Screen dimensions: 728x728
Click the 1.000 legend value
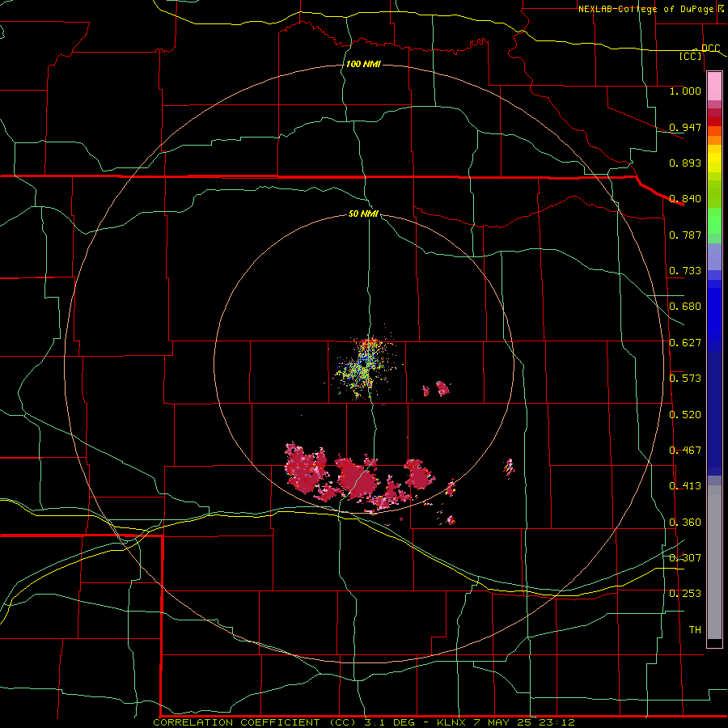click(685, 91)
